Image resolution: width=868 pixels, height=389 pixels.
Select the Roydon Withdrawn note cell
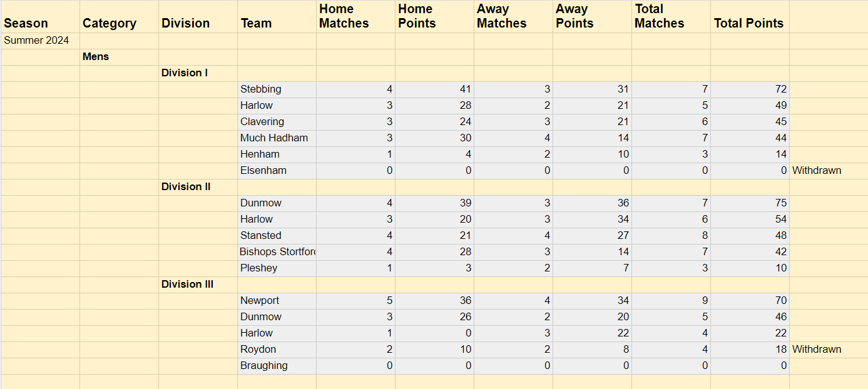[829, 350]
